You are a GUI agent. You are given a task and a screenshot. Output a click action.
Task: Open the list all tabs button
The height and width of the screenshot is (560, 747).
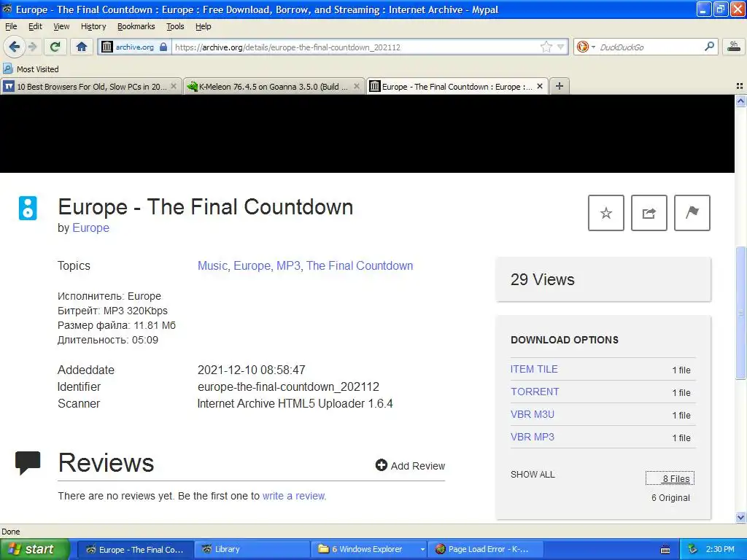740,86
